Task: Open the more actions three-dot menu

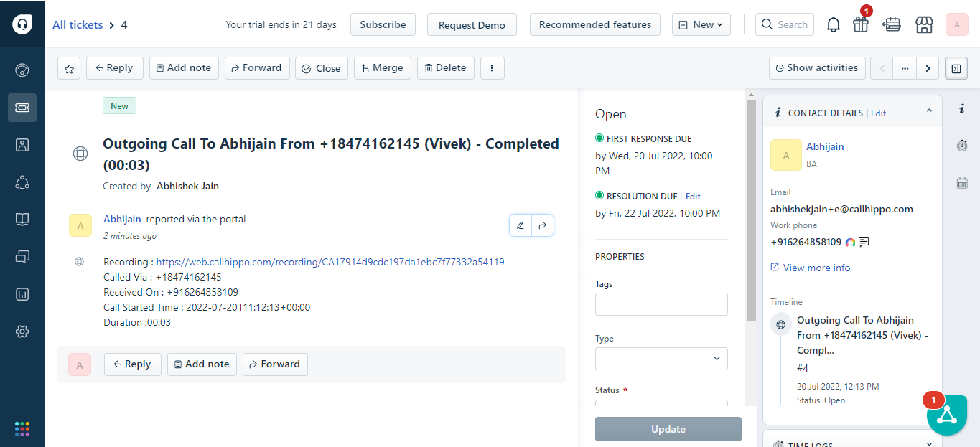Action: [493, 68]
